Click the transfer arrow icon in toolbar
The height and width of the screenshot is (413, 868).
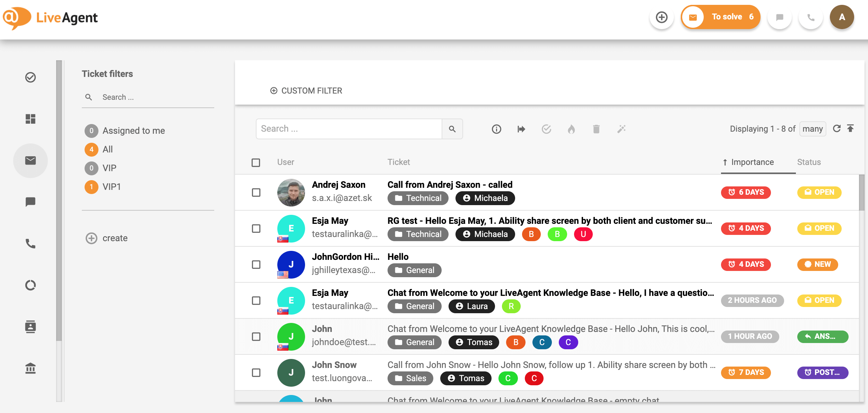click(x=521, y=129)
